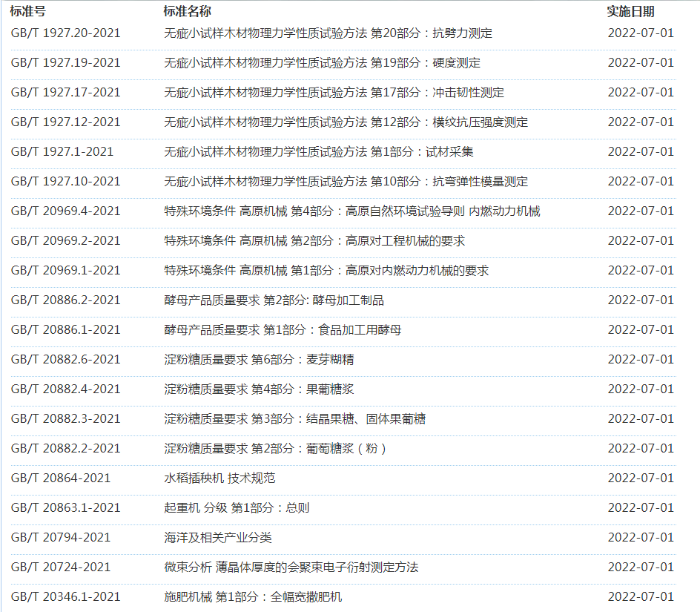Select standard number GB/T 20882.4-2021
The width and height of the screenshot is (700, 612).
pos(65,389)
